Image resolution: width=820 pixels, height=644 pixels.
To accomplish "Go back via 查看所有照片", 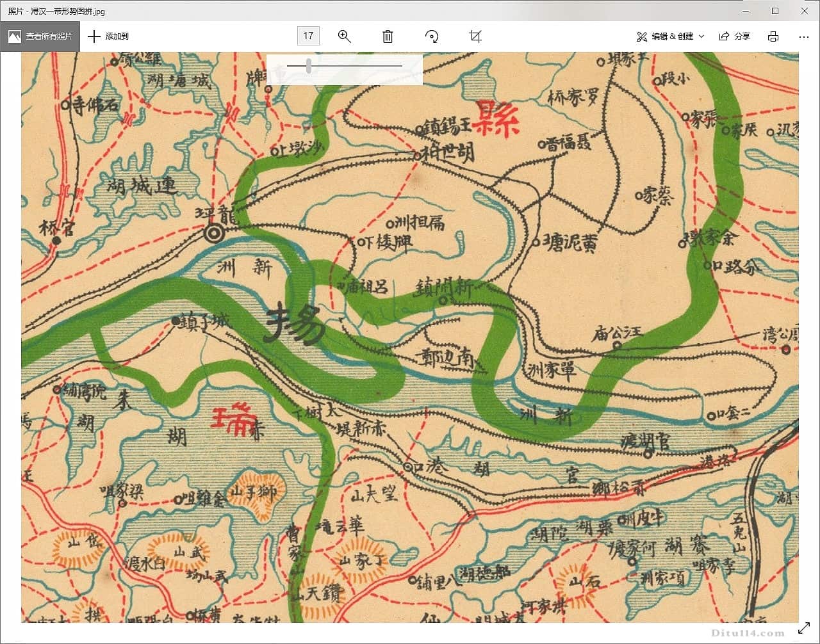I will pos(40,36).
